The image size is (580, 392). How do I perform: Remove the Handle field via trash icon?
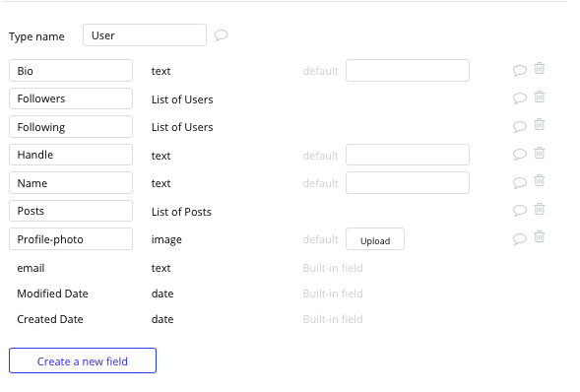pyautogui.click(x=540, y=153)
